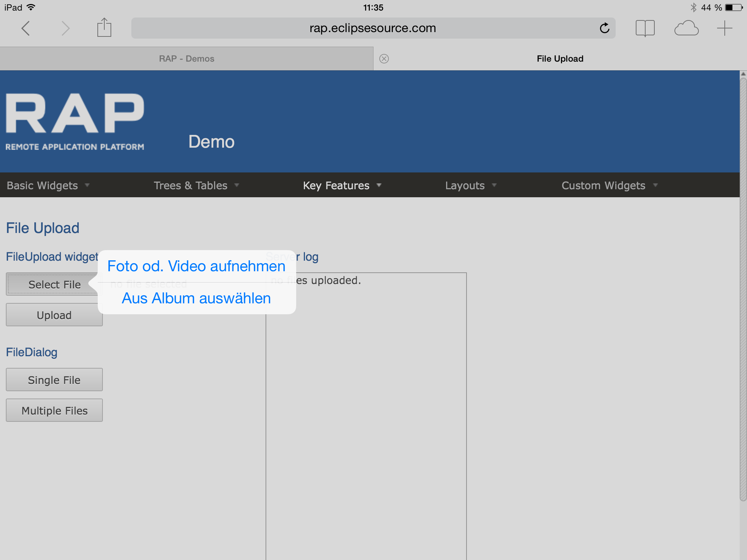747x560 pixels.
Task: Choose Aus Album auswählen
Action: pos(197,298)
